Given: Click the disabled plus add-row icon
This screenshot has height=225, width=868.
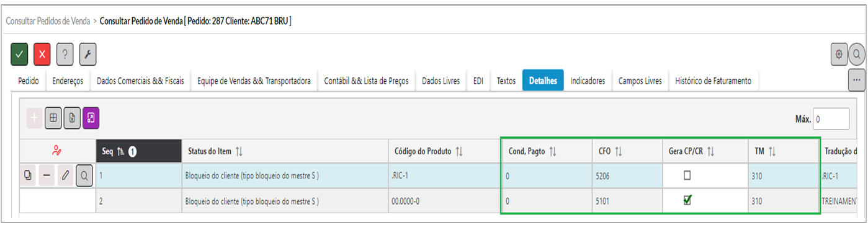Looking at the screenshot, I should [x=34, y=118].
